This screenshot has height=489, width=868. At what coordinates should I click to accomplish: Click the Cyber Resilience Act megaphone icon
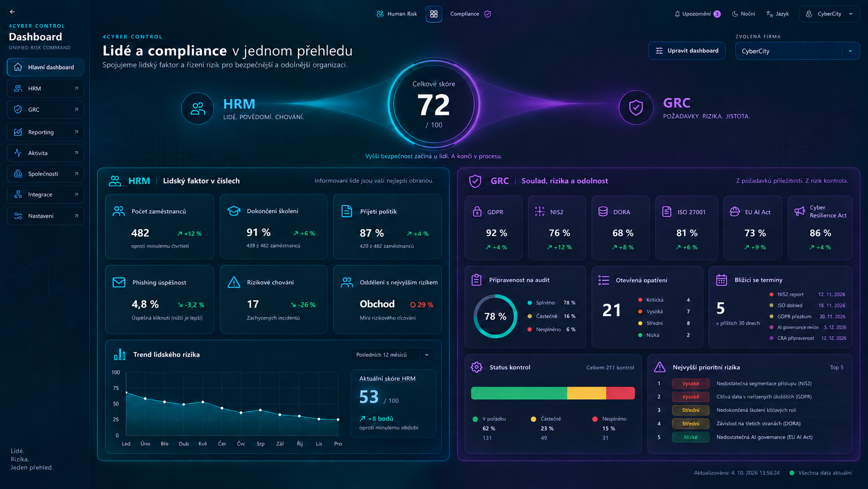(x=799, y=211)
